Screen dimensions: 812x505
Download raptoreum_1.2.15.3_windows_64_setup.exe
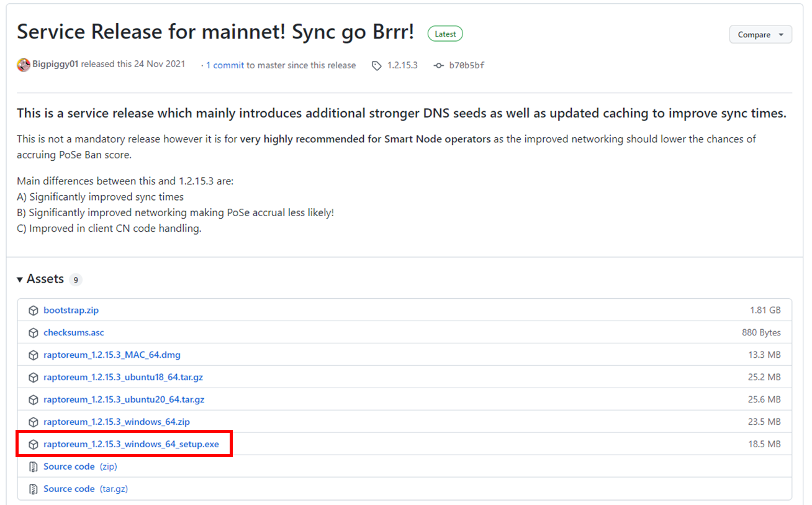pyautogui.click(x=131, y=444)
